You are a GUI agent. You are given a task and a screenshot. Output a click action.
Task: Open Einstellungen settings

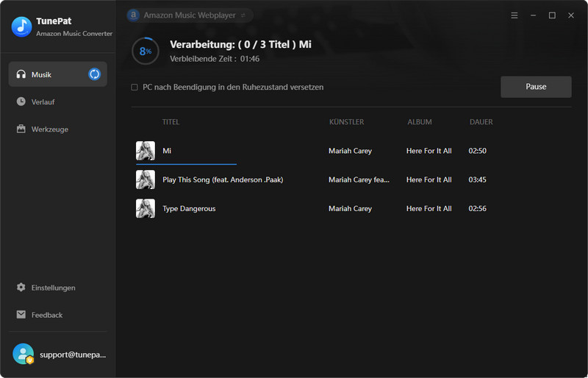(x=58, y=288)
